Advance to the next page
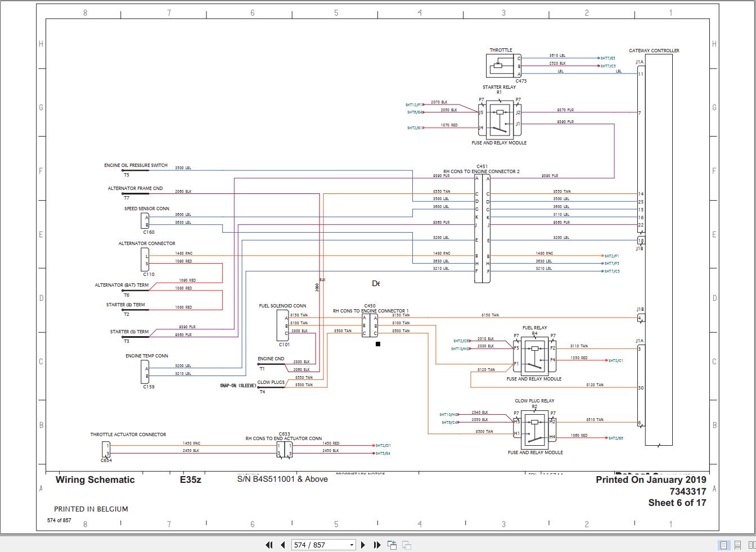The image size is (756, 552). (363, 545)
